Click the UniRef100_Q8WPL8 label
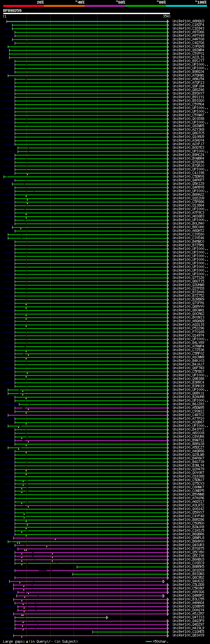The width and height of the screenshot is (210, 644). pos(188,538)
